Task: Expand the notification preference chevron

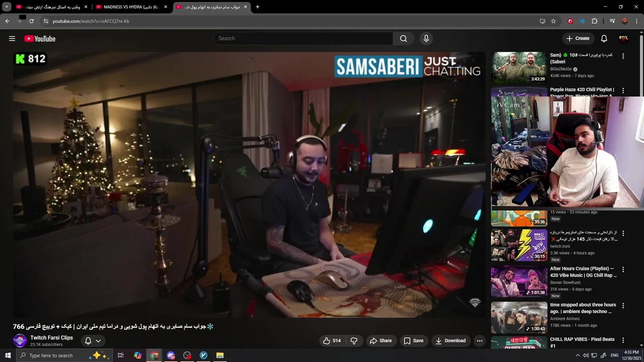Action: [98, 341]
